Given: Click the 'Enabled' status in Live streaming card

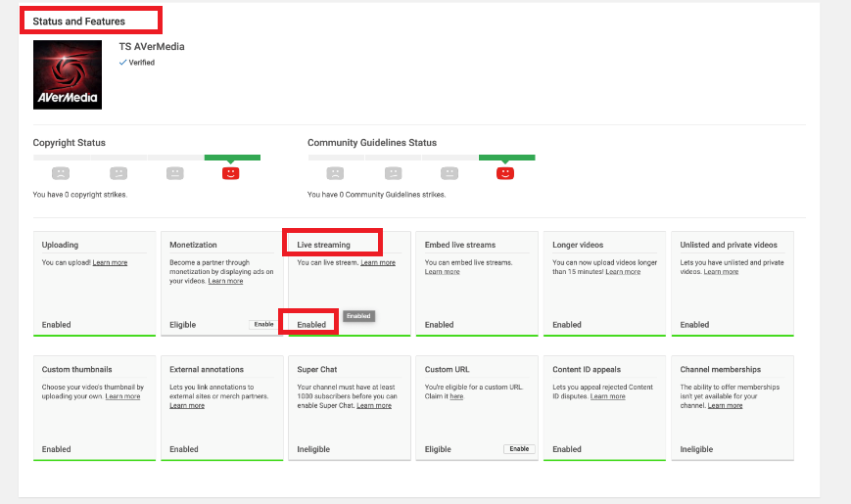Looking at the screenshot, I should pos(311,325).
